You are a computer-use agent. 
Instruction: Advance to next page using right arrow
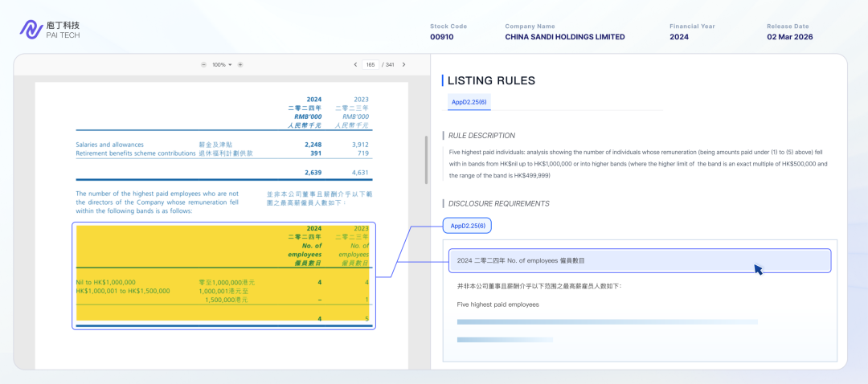(403, 64)
